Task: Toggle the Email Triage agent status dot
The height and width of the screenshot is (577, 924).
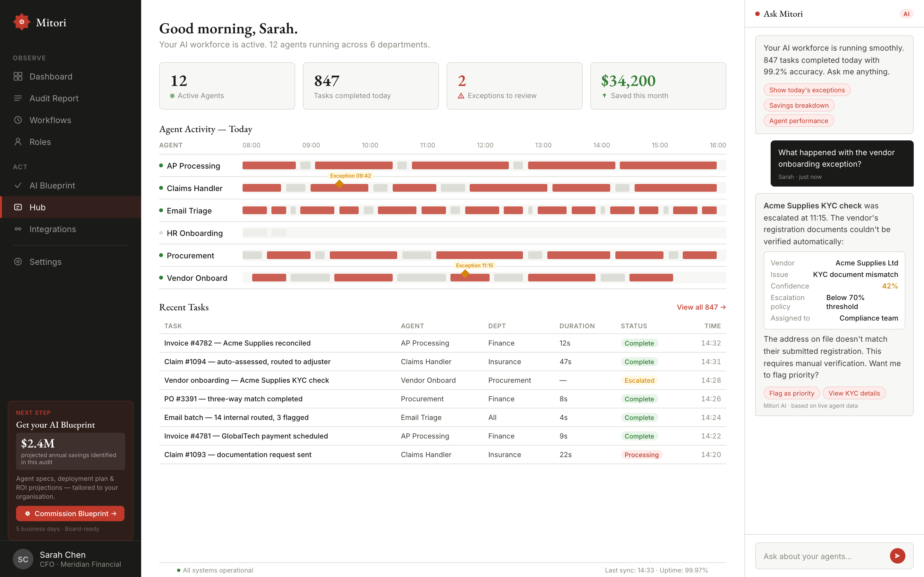Action: (x=161, y=210)
